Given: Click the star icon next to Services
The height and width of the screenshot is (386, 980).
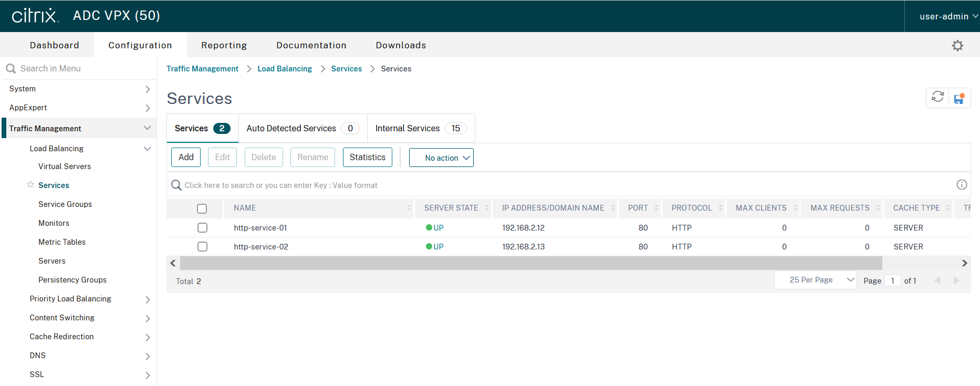Looking at the screenshot, I should click(30, 185).
